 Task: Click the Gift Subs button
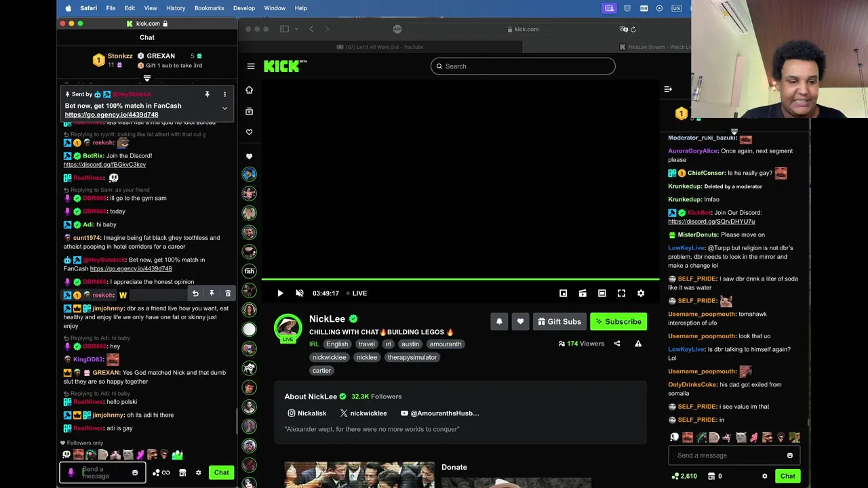[559, 322]
